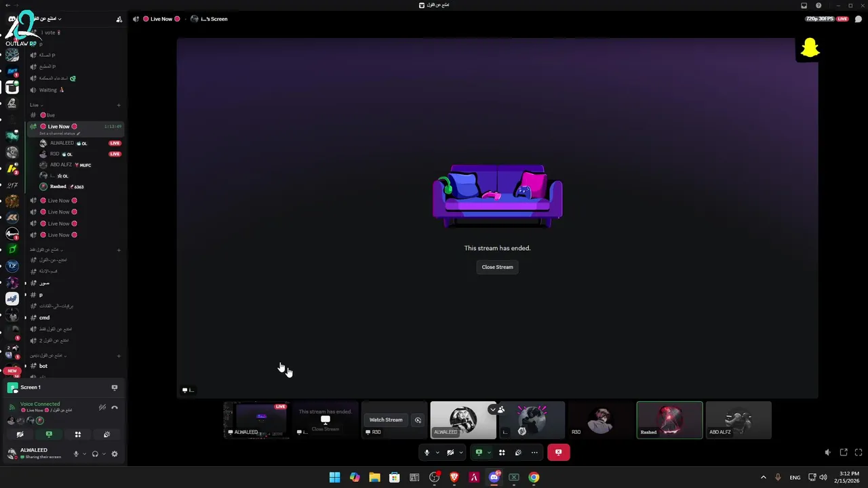Open User Settings gear icon
Viewport: 868px width, 488px height.
[x=115, y=454]
